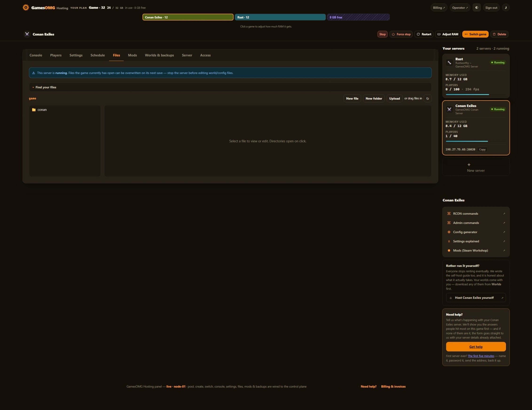Click Adjust RAM button
Screen dimensions: 532x410
(x=448, y=34)
